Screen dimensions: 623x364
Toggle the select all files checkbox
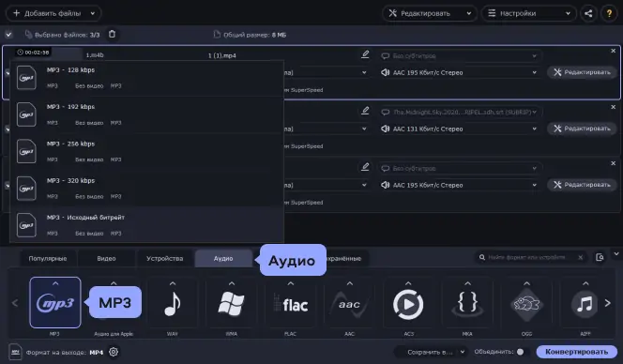[x=8, y=35]
